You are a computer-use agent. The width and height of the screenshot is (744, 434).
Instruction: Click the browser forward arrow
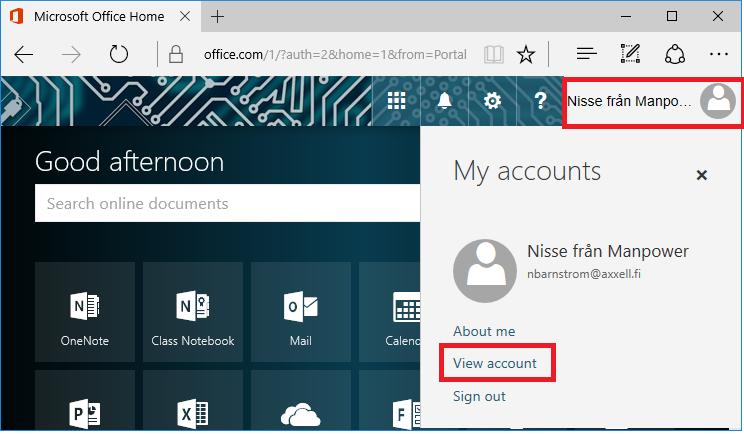[x=72, y=55]
